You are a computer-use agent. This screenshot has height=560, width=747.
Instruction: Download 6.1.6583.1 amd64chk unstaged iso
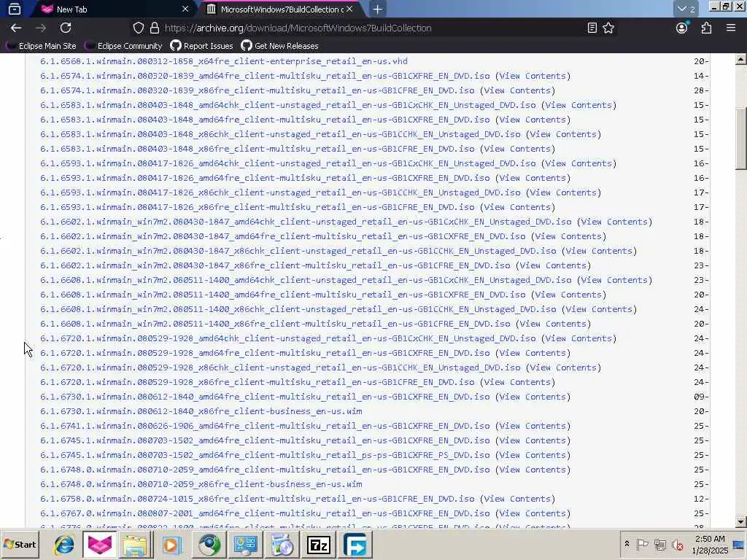point(287,105)
